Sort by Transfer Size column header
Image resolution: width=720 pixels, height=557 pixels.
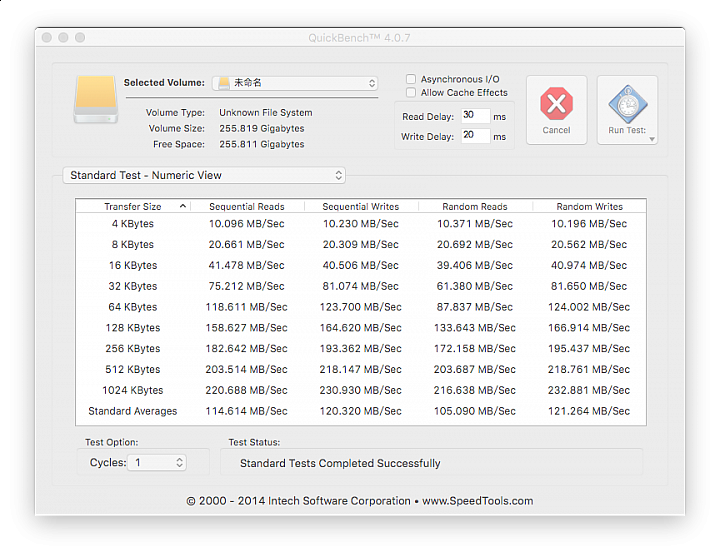coord(133,207)
